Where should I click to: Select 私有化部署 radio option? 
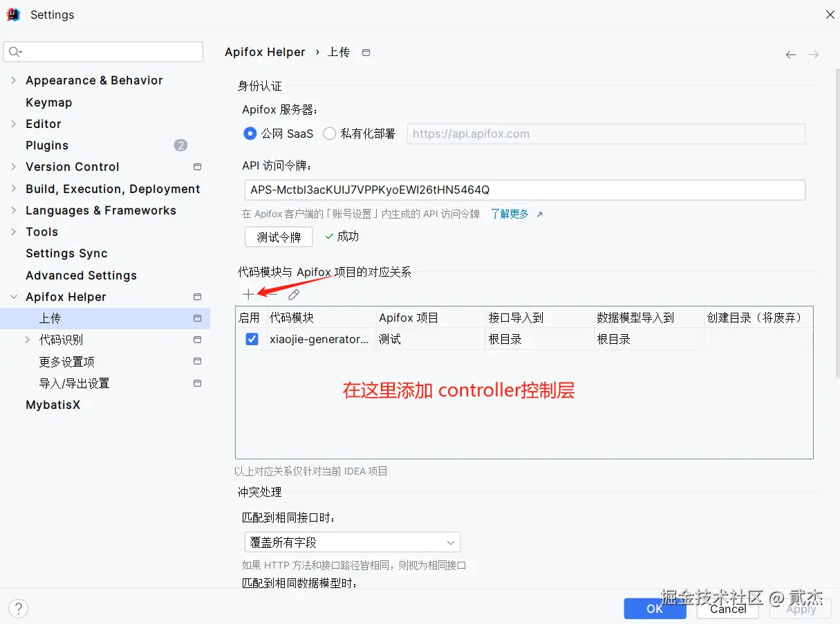[330, 134]
